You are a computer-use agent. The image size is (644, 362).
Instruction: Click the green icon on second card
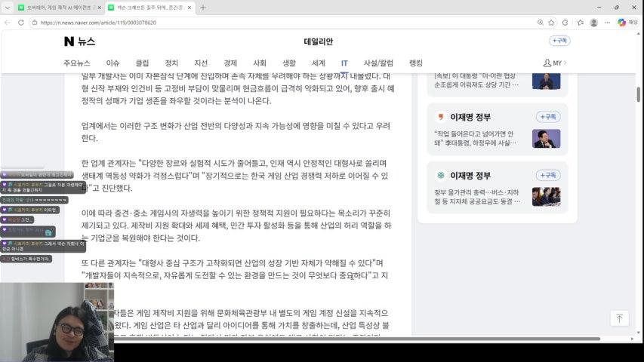click(x=441, y=176)
